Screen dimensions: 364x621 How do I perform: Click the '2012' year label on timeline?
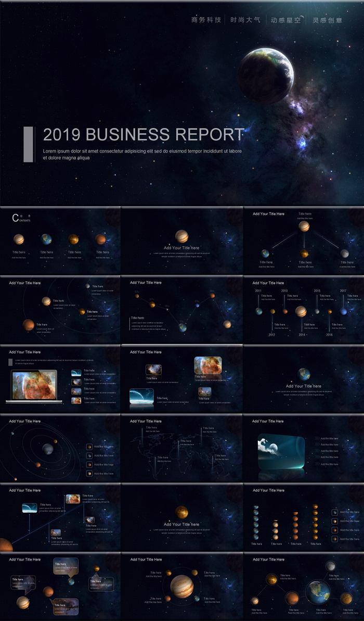tap(272, 335)
